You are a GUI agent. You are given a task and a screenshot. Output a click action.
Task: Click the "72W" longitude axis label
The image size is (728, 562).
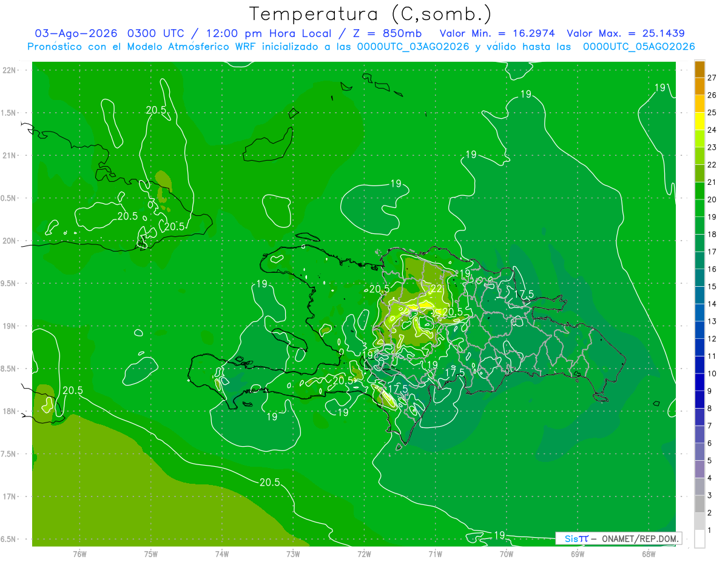[x=364, y=554]
